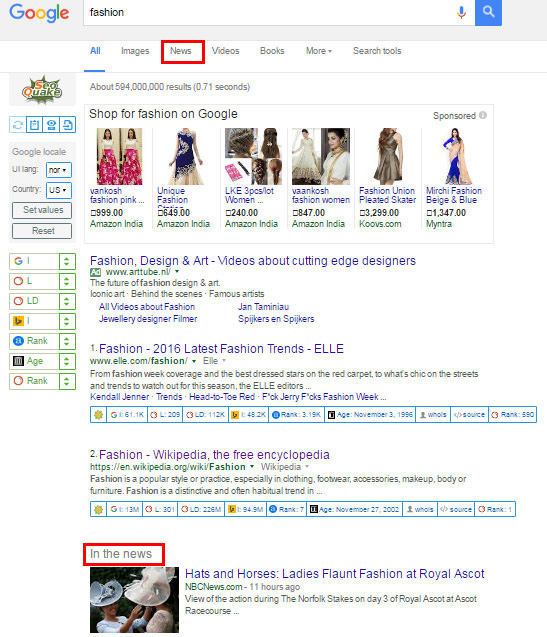This screenshot has width=547, height=637.
Task: Click the vankosh fashion pink product image
Action: [x=119, y=156]
